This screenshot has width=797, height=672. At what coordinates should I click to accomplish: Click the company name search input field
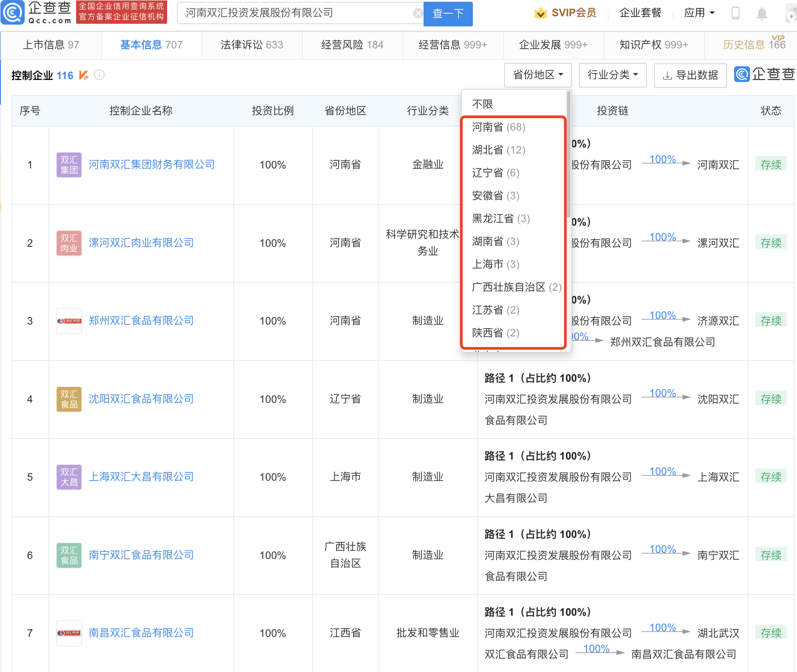click(x=295, y=13)
